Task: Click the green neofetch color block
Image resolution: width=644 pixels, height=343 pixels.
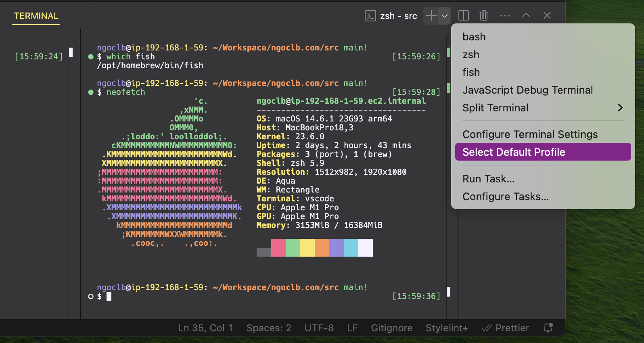Action: (293, 248)
